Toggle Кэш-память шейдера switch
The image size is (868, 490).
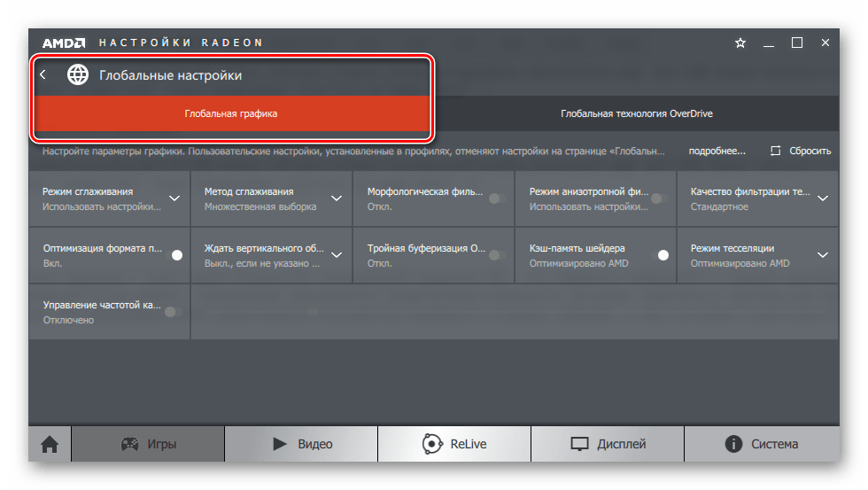click(x=661, y=254)
